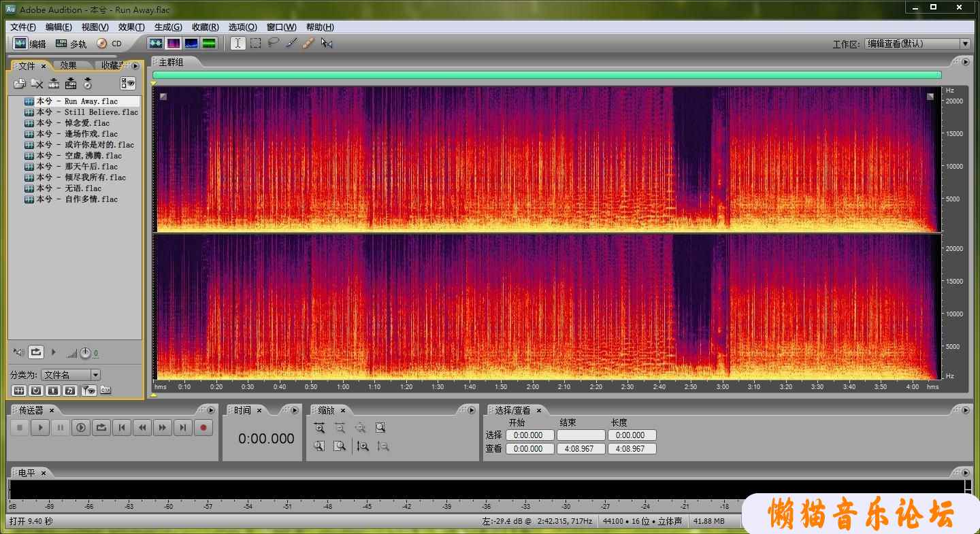The height and width of the screenshot is (534, 980).
Task: Switch to Multitrack view button
Action: point(71,43)
